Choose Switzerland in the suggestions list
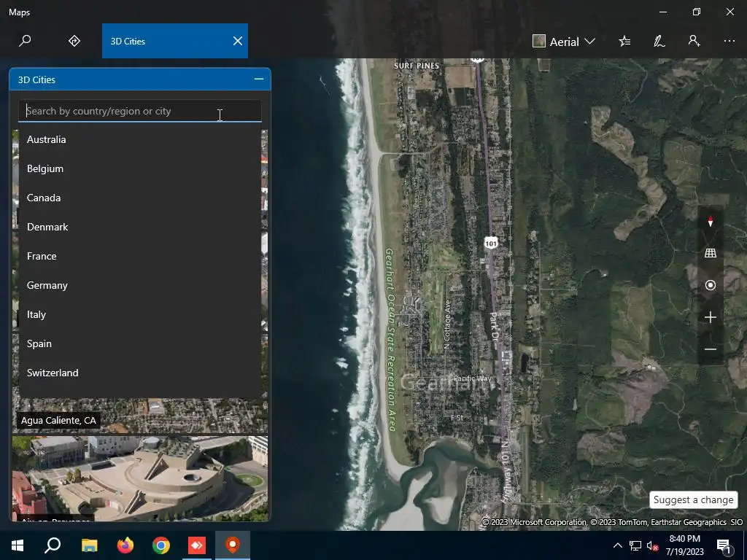The image size is (747, 560). tap(140, 373)
